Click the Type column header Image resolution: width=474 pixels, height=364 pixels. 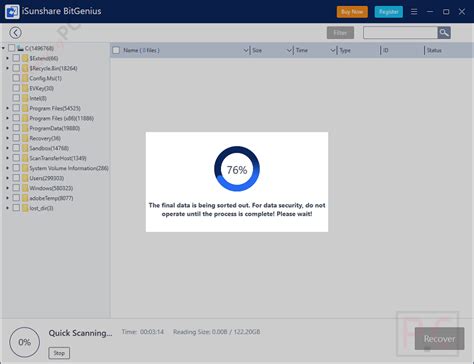click(x=345, y=51)
